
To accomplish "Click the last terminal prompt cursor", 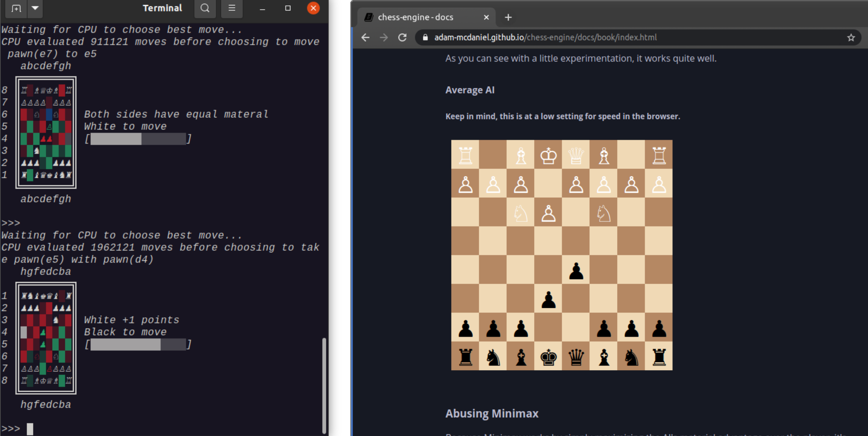I will tap(30, 429).
